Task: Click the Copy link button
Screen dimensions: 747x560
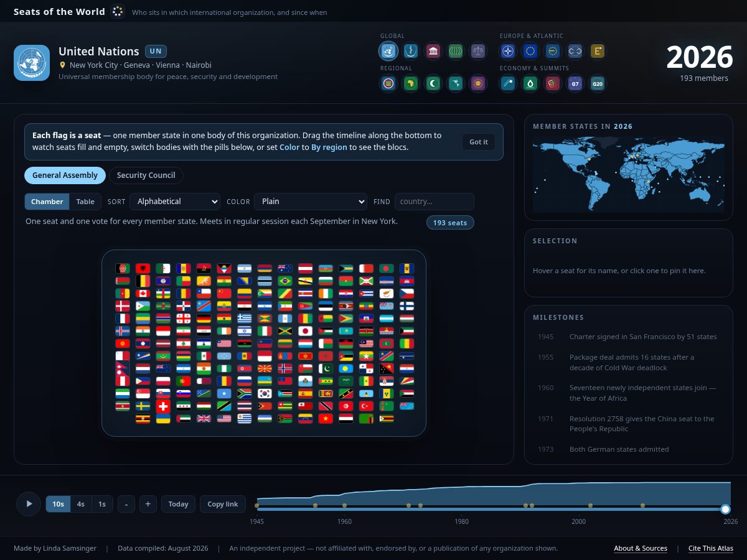Action: (223, 504)
